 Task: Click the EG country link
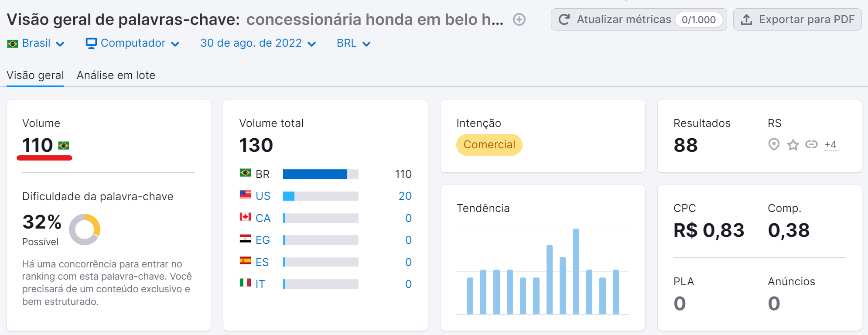click(x=263, y=240)
